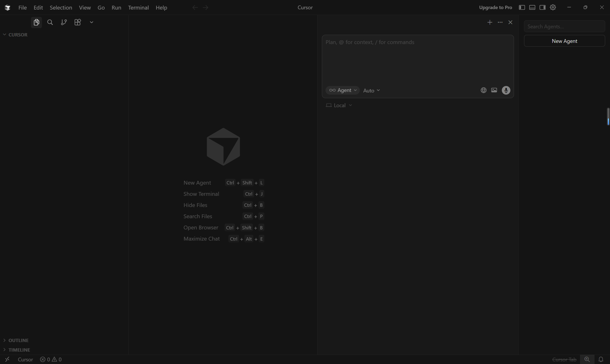Expand the OUTLINE section
The height and width of the screenshot is (364, 610).
18,340
